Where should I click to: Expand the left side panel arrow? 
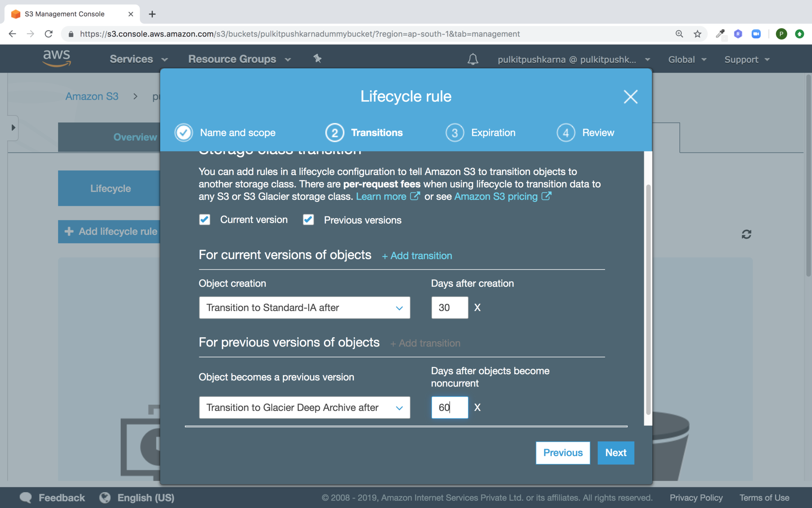13,128
